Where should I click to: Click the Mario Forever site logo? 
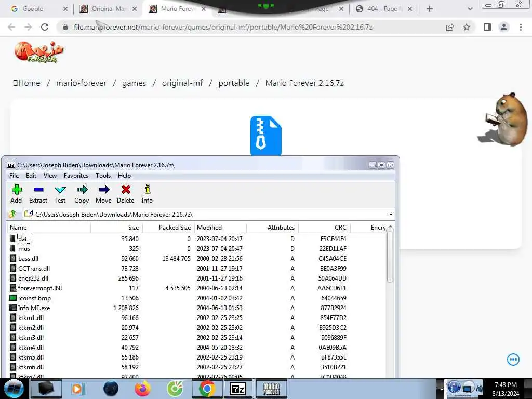pos(39,52)
